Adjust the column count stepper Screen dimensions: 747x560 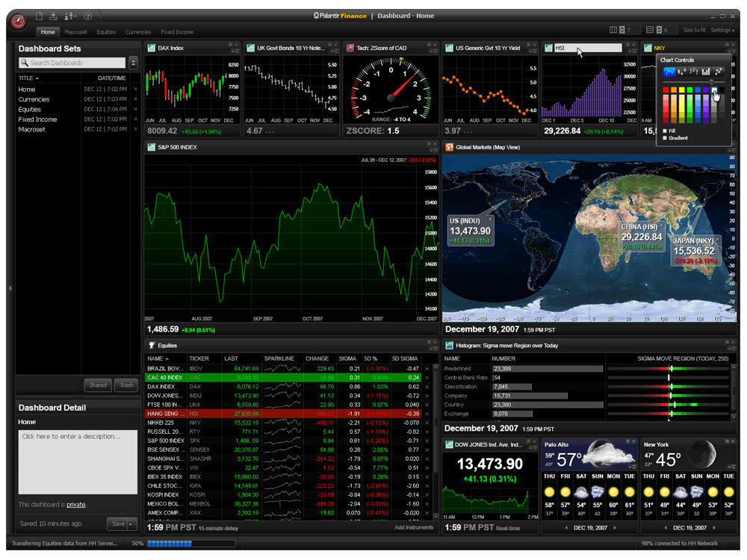pos(622,30)
